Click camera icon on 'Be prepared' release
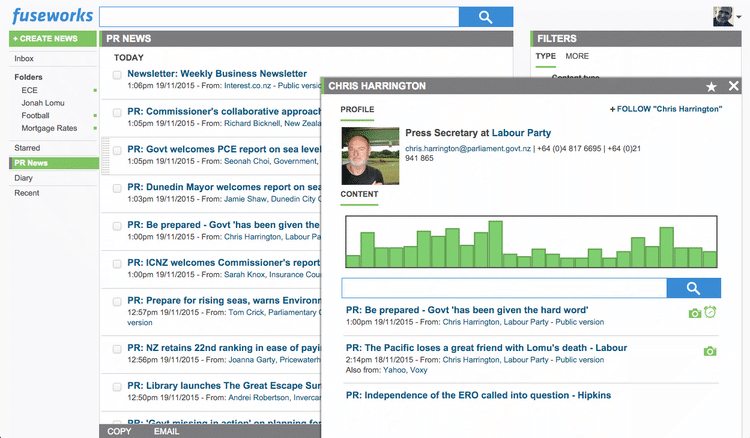750x438 pixels. [x=695, y=313]
